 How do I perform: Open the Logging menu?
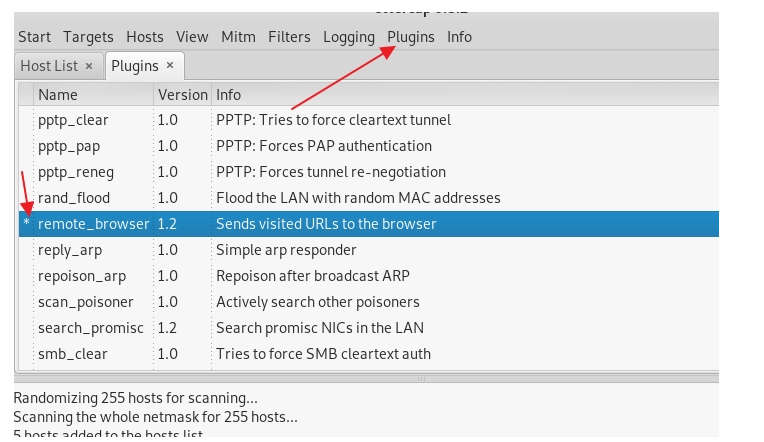click(349, 37)
